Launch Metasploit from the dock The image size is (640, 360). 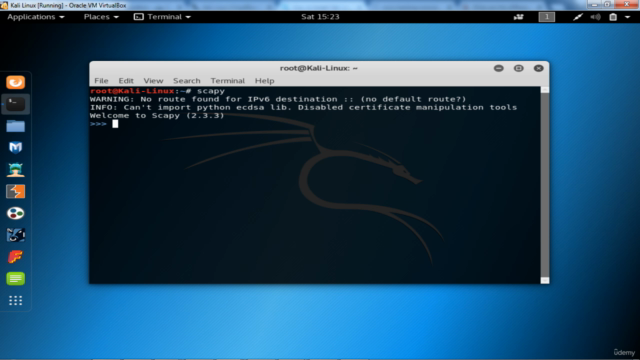click(16, 147)
